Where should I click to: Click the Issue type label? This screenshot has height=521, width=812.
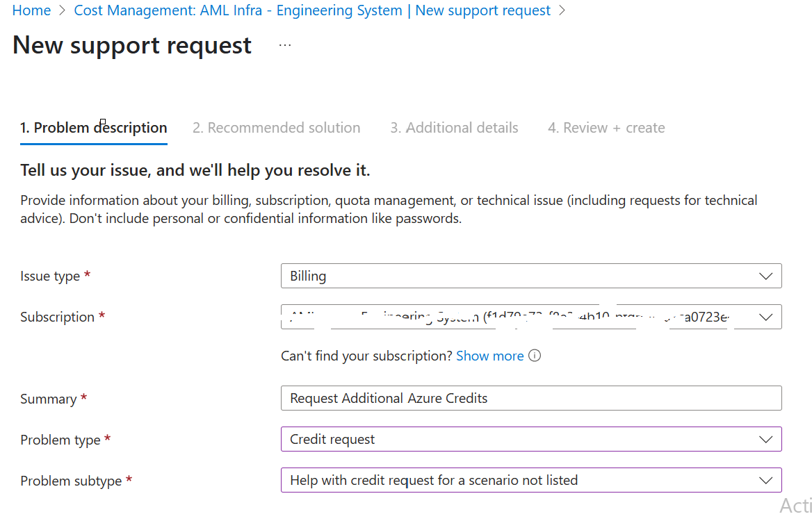tap(50, 276)
